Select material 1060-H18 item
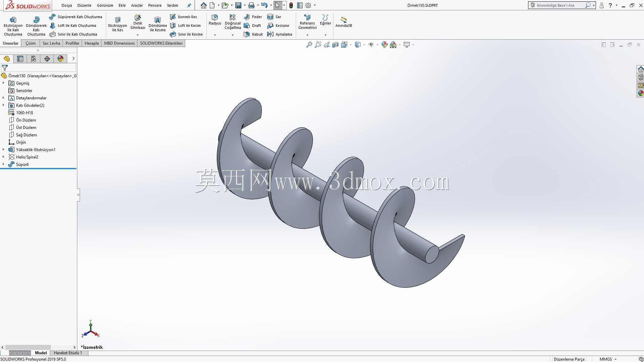 point(24,113)
